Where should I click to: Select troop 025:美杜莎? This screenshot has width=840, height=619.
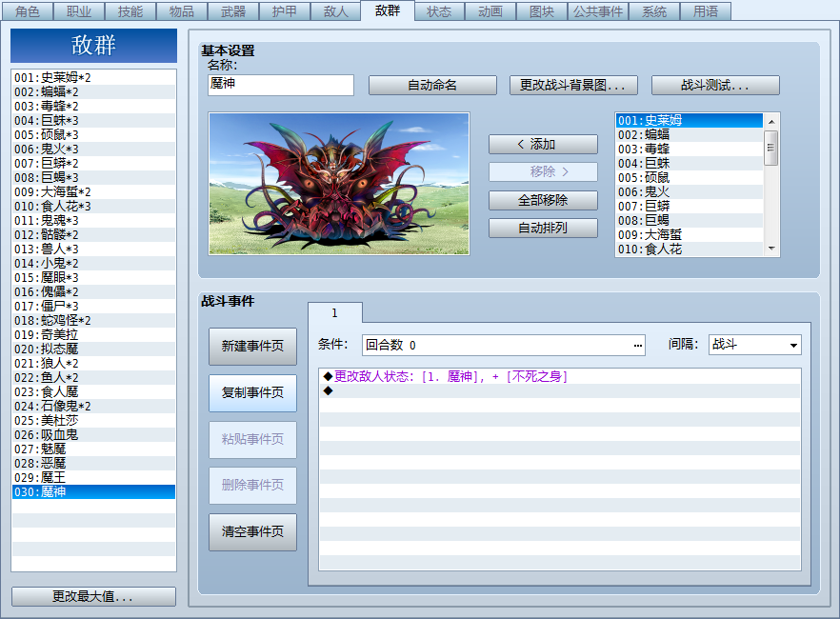(x=93, y=420)
